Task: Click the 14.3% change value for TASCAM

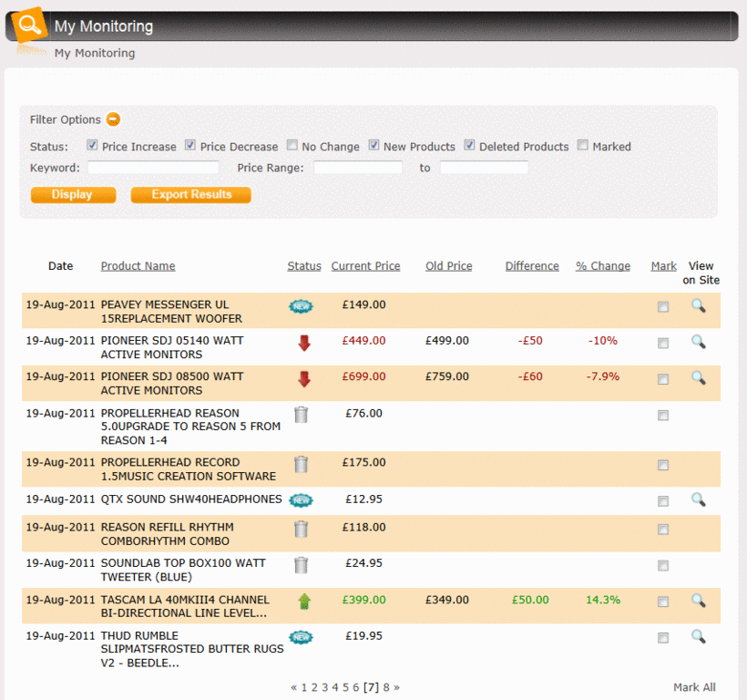Action: (x=603, y=600)
